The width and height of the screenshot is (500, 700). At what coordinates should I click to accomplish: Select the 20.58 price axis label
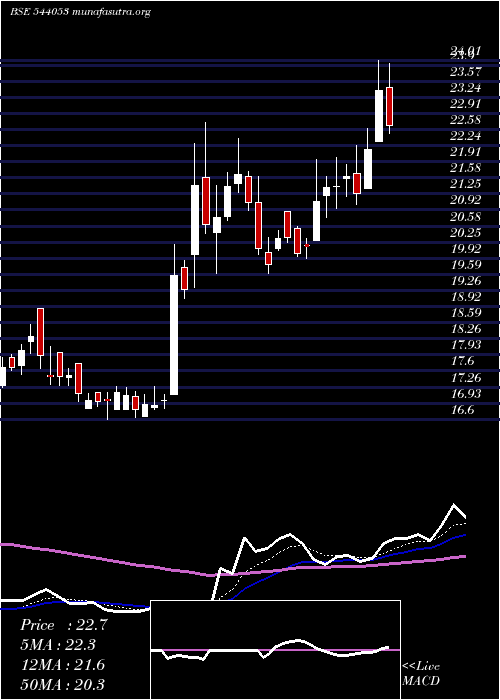466,217
